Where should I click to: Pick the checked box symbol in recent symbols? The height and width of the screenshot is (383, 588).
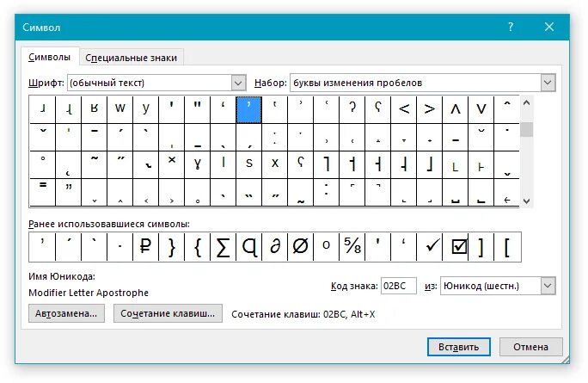coord(456,247)
